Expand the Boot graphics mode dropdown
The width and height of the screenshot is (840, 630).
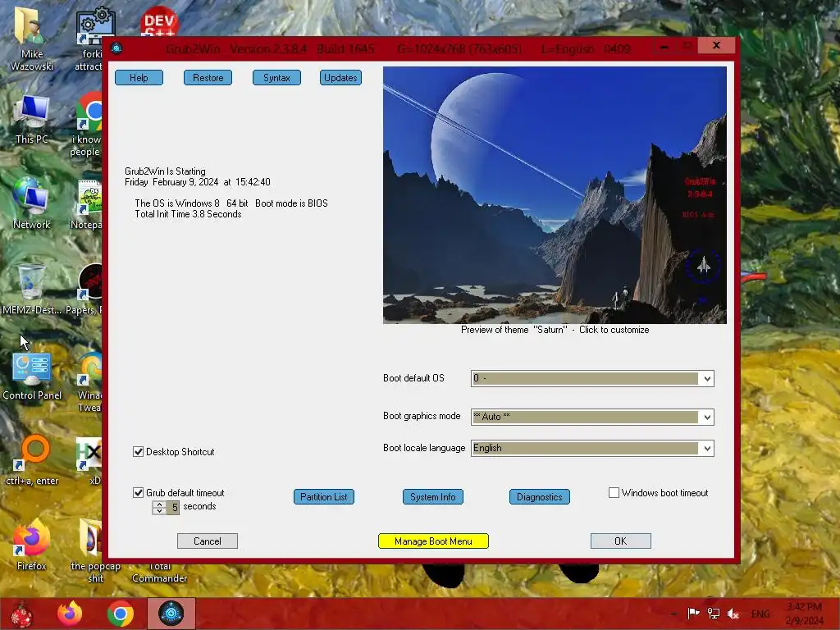click(707, 417)
